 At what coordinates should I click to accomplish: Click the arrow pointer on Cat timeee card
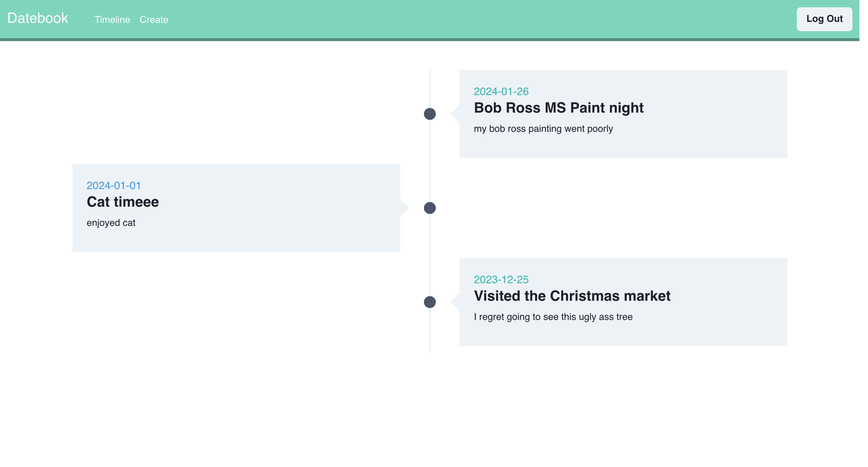[x=404, y=208]
